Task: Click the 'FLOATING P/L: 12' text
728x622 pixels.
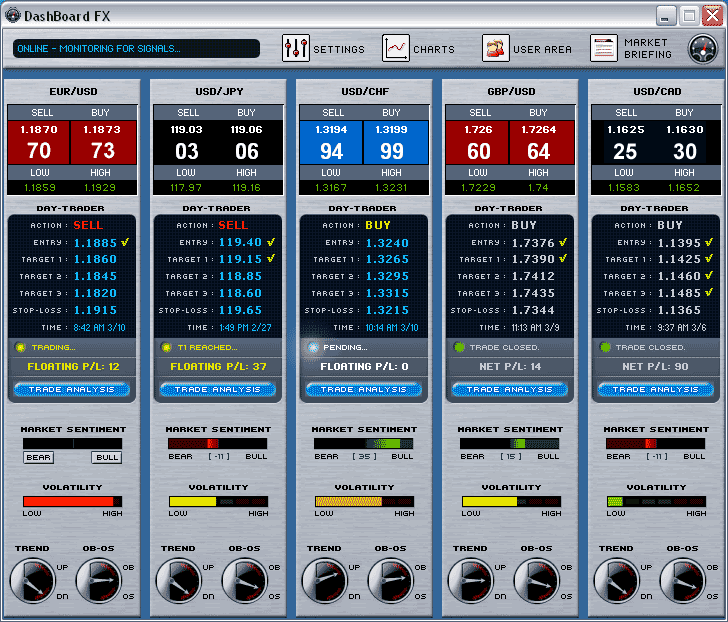Action: [x=73, y=367]
